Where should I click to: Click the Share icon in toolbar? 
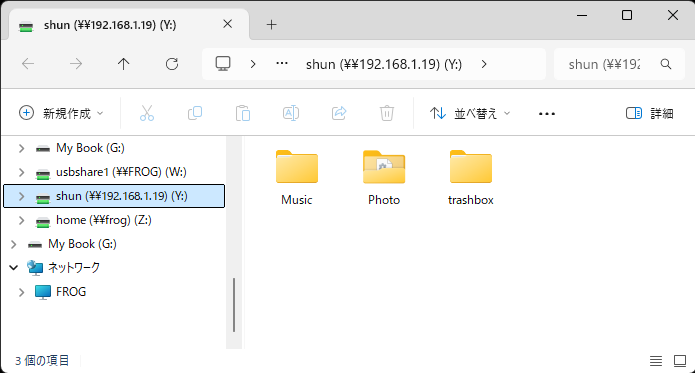(339, 113)
